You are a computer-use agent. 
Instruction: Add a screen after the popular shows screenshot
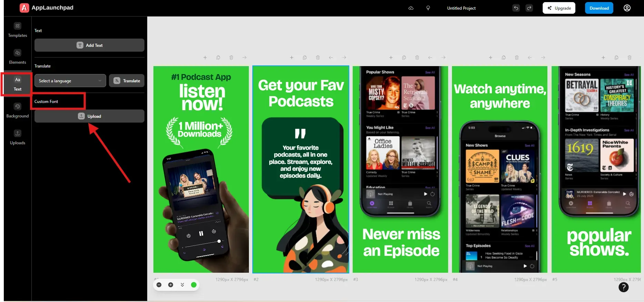click(x=603, y=58)
